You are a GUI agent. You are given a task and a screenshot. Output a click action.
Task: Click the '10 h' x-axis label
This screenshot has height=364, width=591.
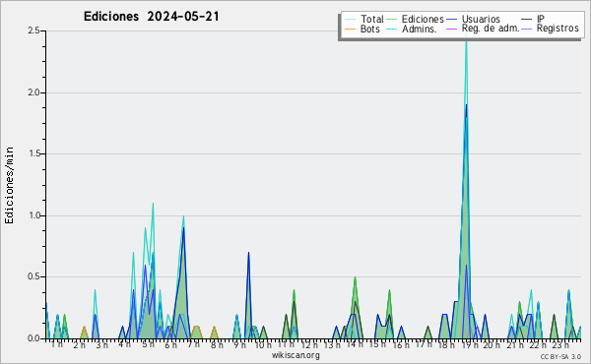tap(263, 344)
